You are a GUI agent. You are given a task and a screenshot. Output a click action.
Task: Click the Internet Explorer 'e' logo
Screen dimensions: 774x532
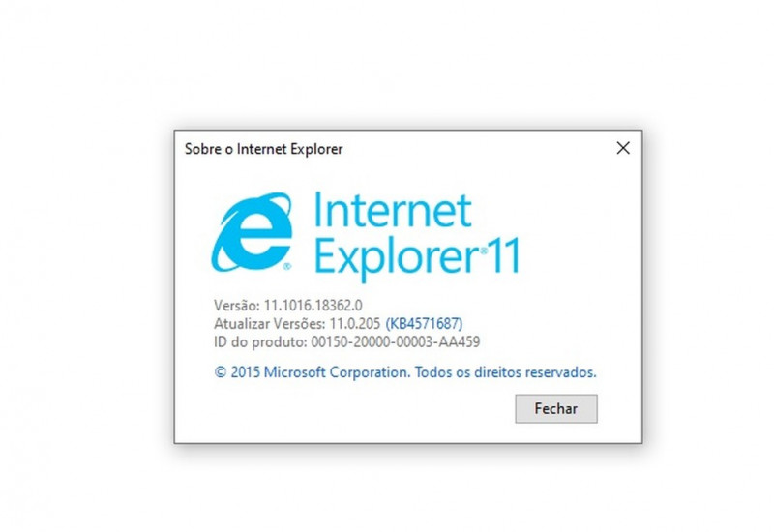(x=252, y=232)
